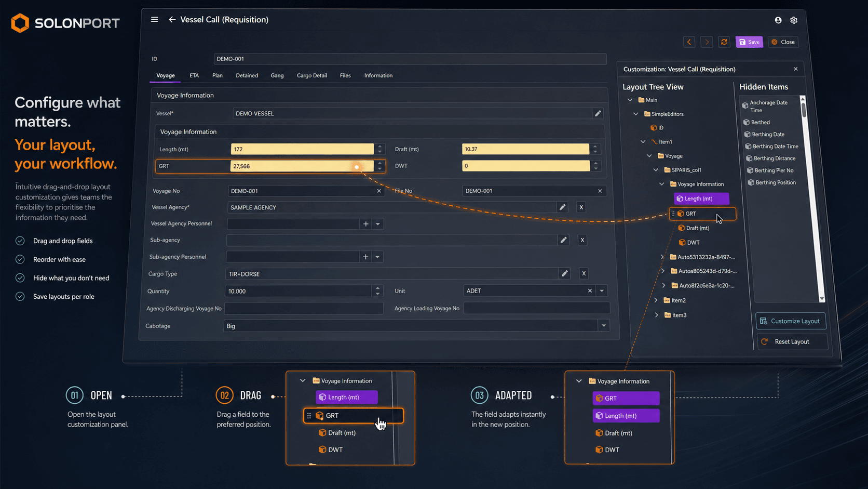Image resolution: width=868 pixels, height=489 pixels.
Task: Select Length (mt) in layout tree
Action: tap(701, 199)
